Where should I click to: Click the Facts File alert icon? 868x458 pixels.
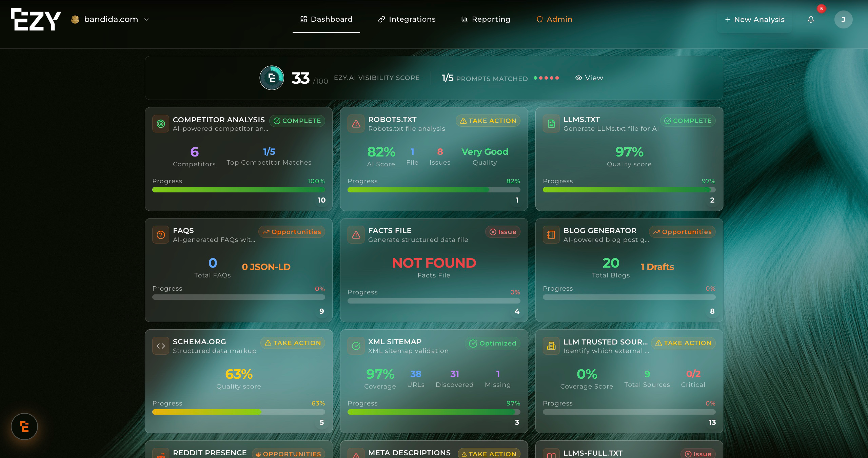coord(356,234)
